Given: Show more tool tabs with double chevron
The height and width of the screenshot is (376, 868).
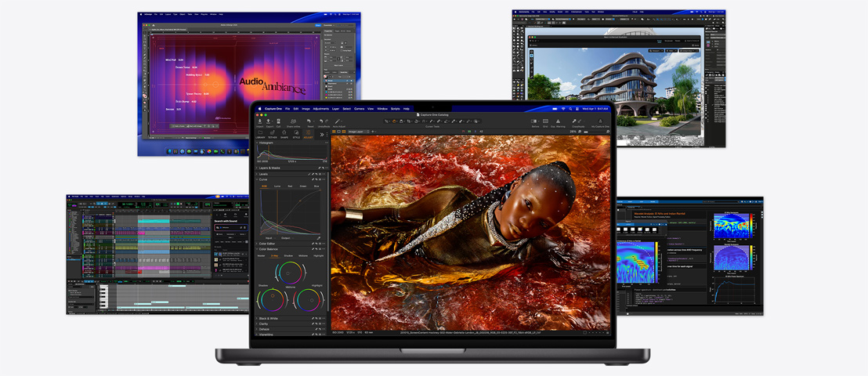Looking at the screenshot, I should pyautogui.click(x=322, y=135).
